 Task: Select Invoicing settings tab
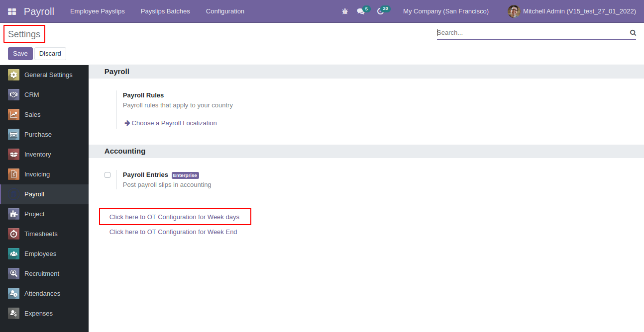[x=44, y=174]
